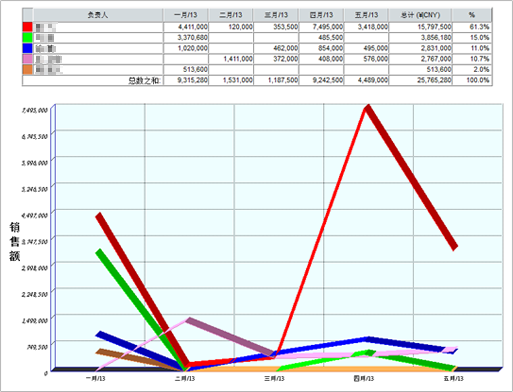Click the 二月/13 table column header
513x392 pixels.
click(x=231, y=15)
